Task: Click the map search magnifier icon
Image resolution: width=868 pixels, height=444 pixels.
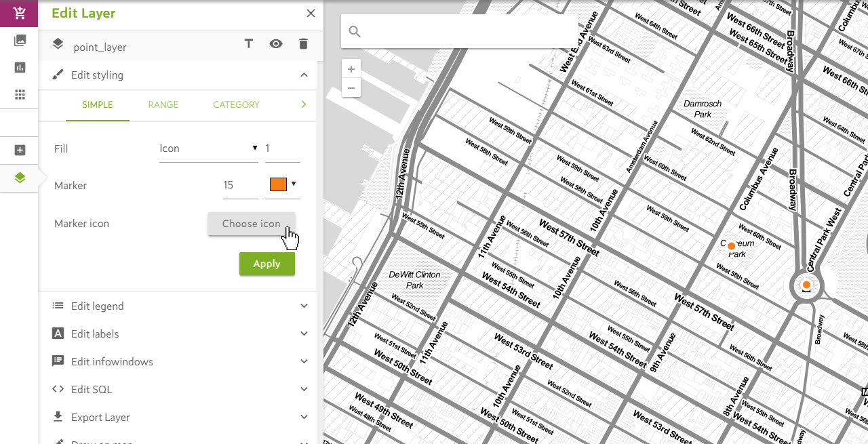Action: [x=355, y=31]
